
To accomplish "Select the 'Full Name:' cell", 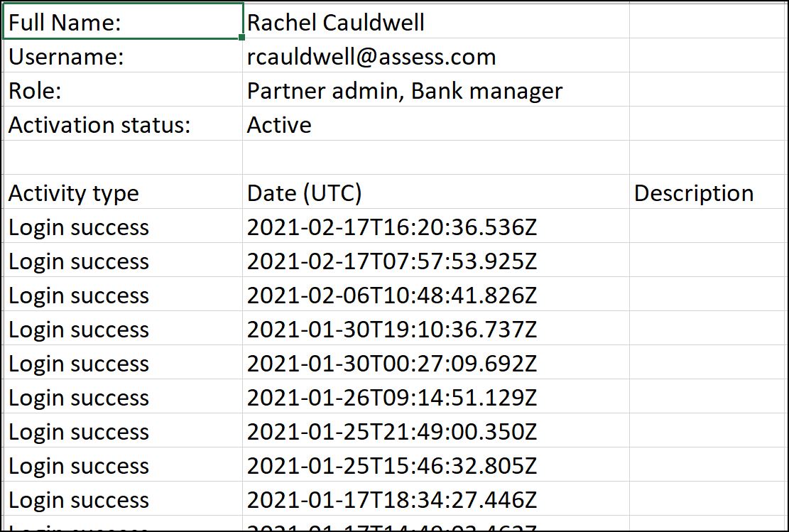I will click(x=65, y=22).
